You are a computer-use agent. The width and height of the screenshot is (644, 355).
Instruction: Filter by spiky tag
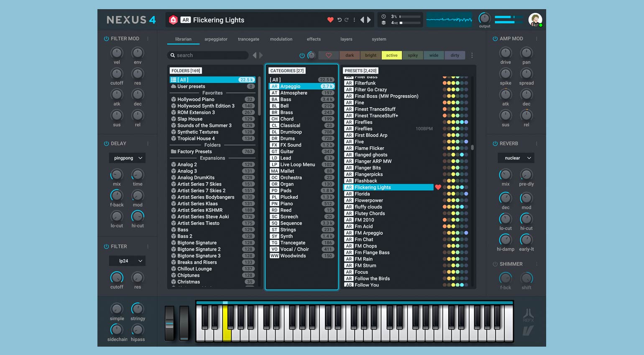413,55
